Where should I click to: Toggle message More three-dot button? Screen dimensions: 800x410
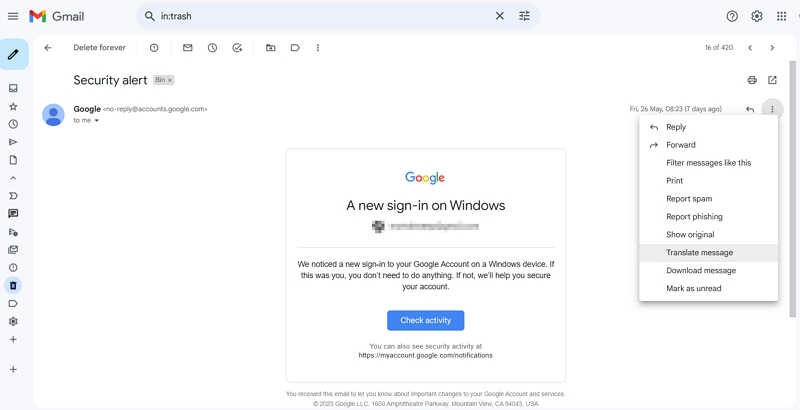tap(772, 109)
